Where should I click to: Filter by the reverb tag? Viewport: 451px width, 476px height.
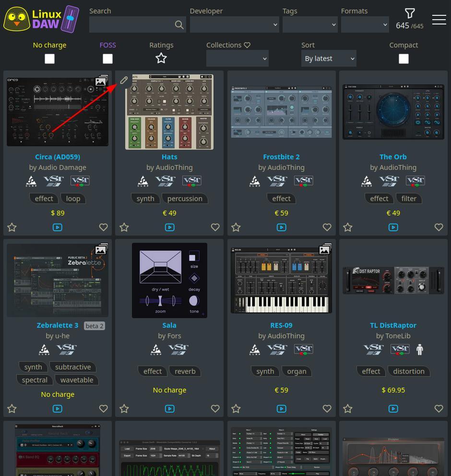click(x=185, y=371)
